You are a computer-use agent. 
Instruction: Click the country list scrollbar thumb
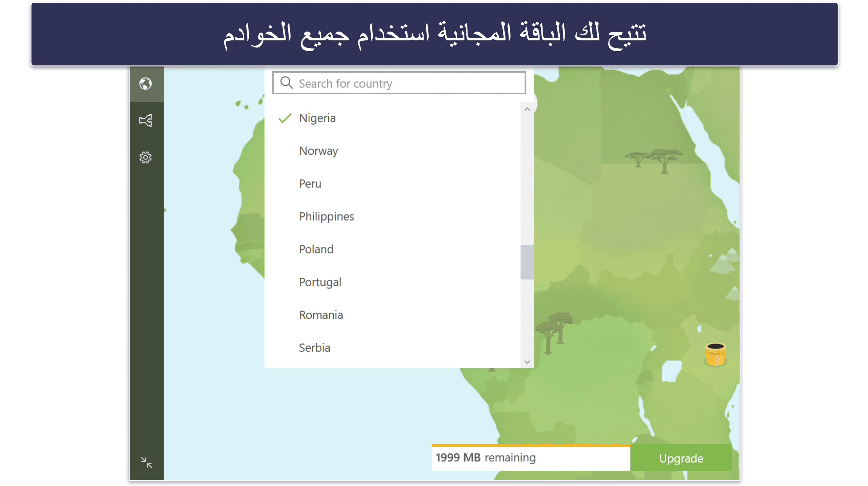[x=527, y=262]
